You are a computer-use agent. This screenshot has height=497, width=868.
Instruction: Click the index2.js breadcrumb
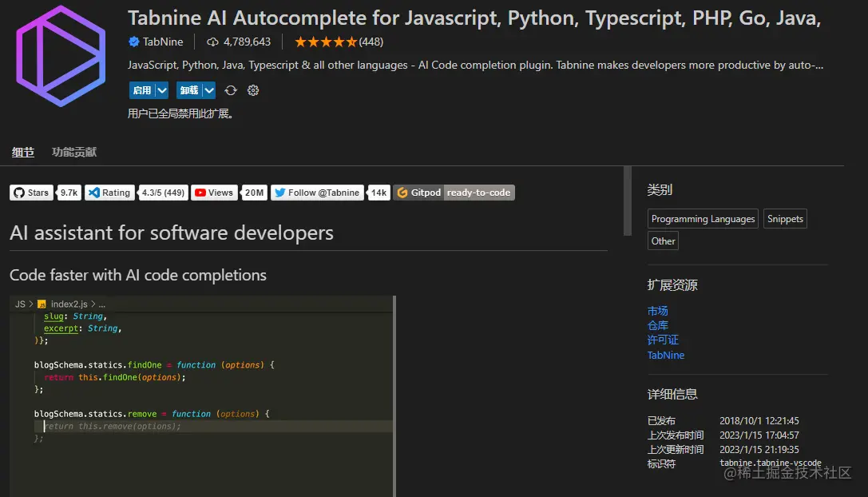[x=69, y=304]
